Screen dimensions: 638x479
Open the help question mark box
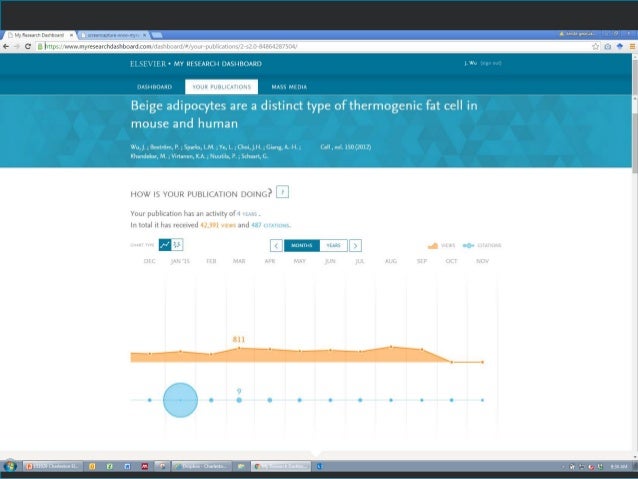[282, 192]
